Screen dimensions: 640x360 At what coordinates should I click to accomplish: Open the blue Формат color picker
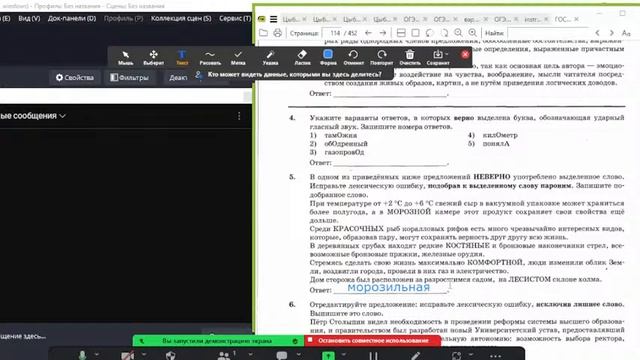[328, 57]
